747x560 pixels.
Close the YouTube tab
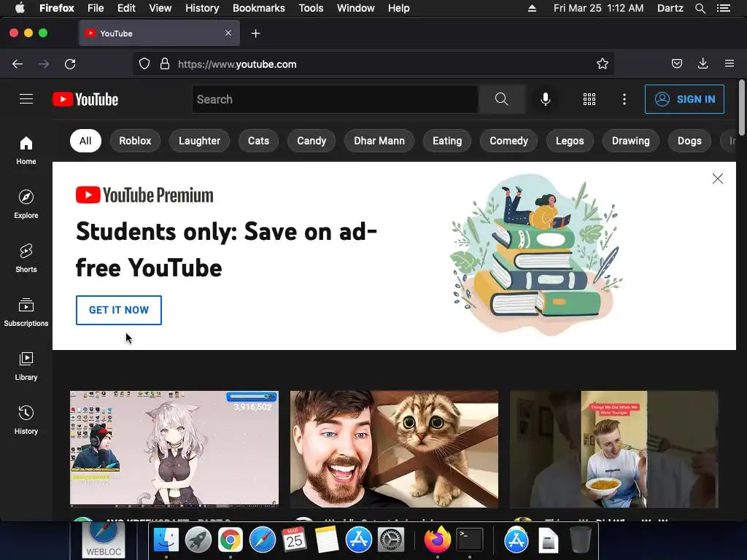point(228,33)
